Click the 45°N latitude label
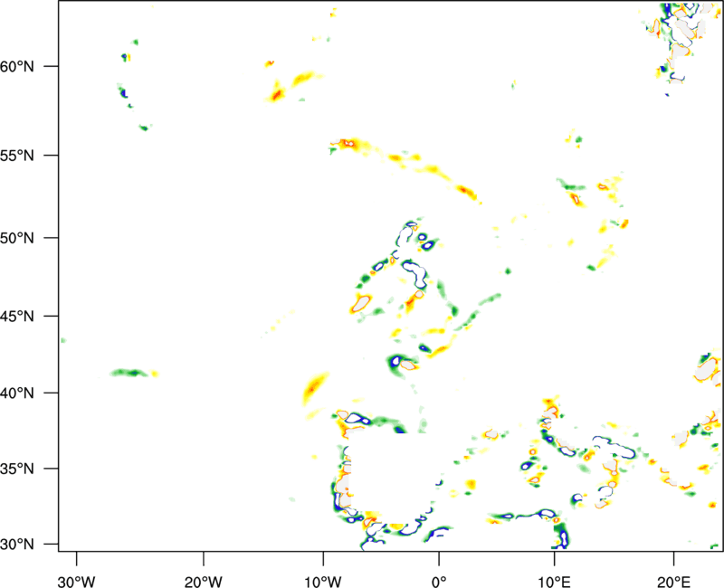The width and height of the screenshot is (724, 588). (17, 317)
